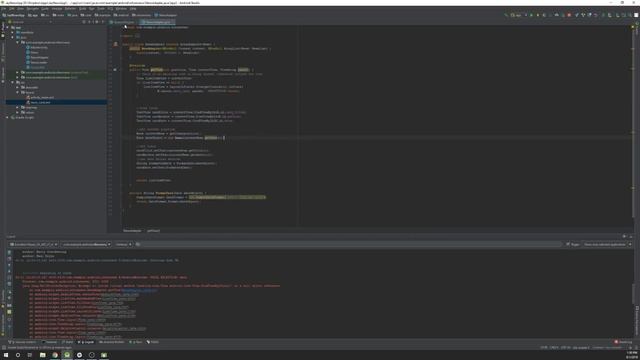
Task: Expand the mipmap folder
Action: [18, 107]
